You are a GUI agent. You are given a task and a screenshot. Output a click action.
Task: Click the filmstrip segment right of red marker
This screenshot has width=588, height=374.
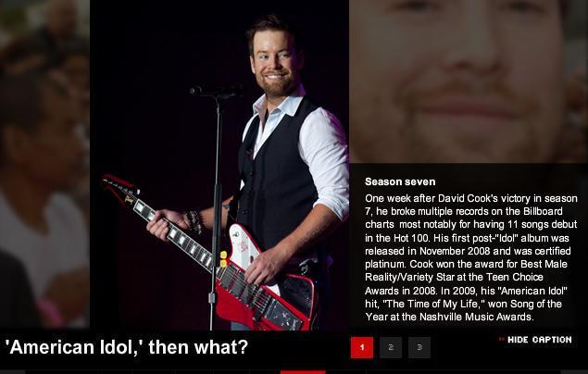pos(345,372)
